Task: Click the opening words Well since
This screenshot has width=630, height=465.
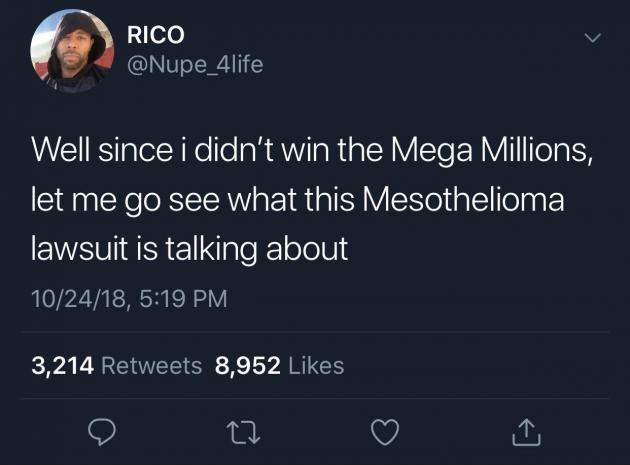Action: coord(93,152)
